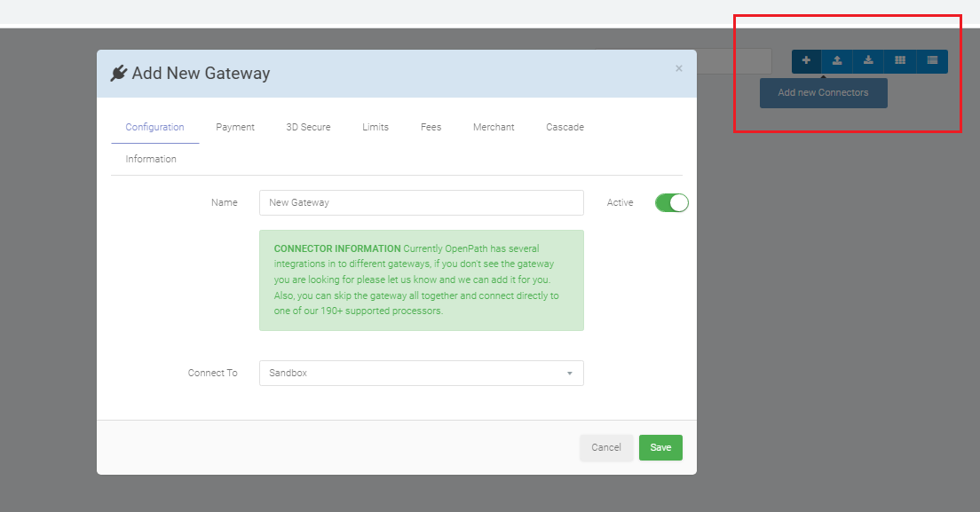The height and width of the screenshot is (512, 980).
Task: Switch to list view icon
Action: pos(932,60)
